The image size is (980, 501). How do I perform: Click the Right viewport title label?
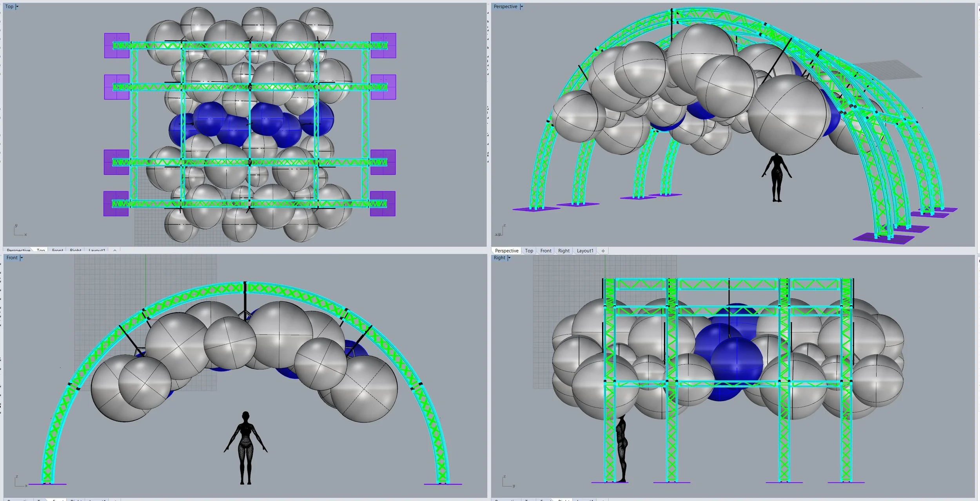click(499, 258)
